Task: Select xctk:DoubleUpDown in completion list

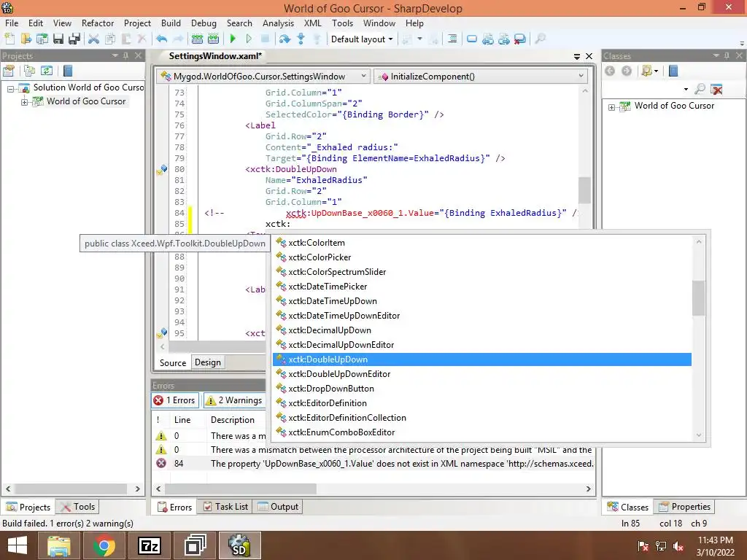Action: coord(482,359)
